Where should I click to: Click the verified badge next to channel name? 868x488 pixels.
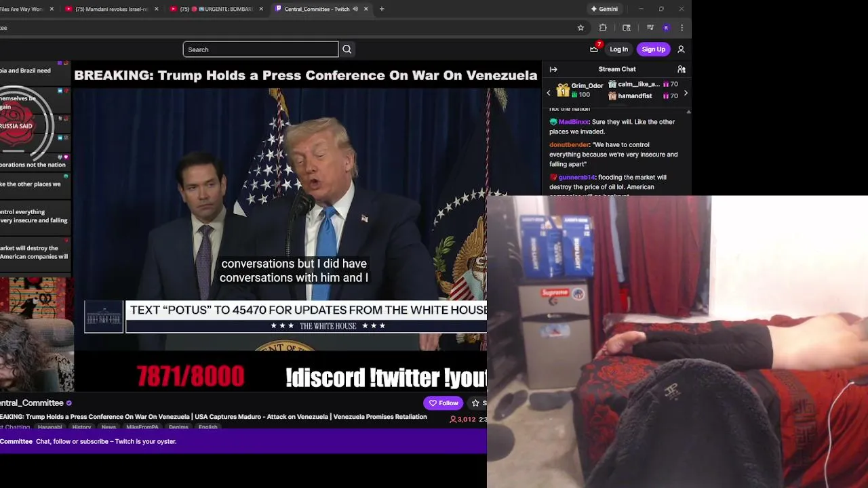pyautogui.click(x=68, y=403)
